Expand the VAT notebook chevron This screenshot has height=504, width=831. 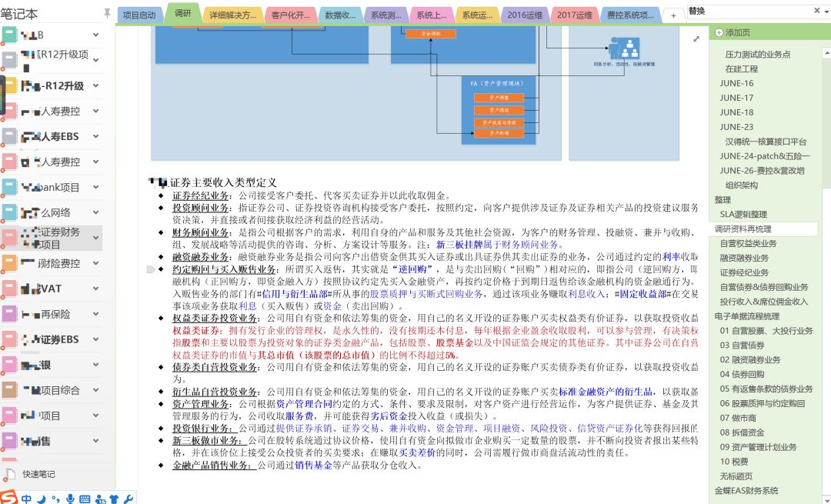(96, 289)
